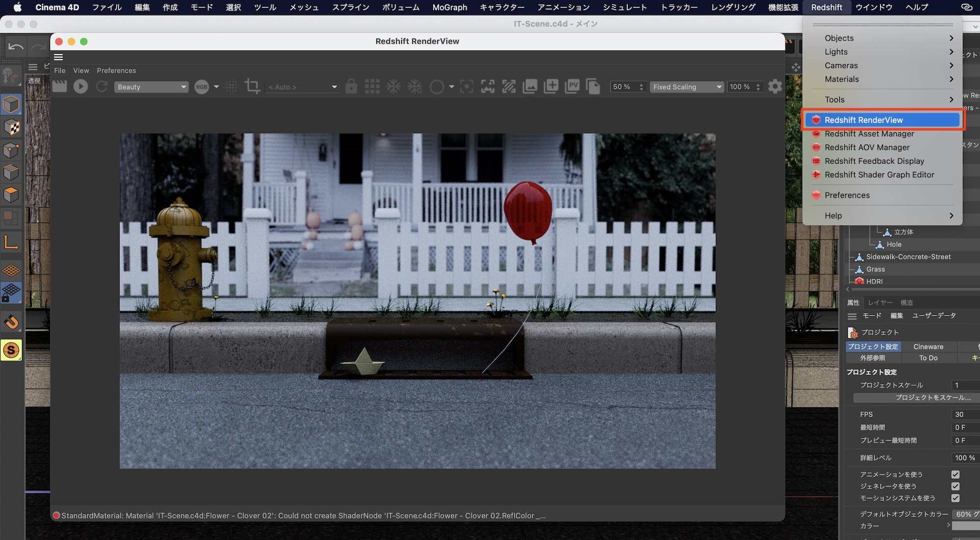
Task: Open Redshift Asset Manager menu item
Action: [869, 134]
